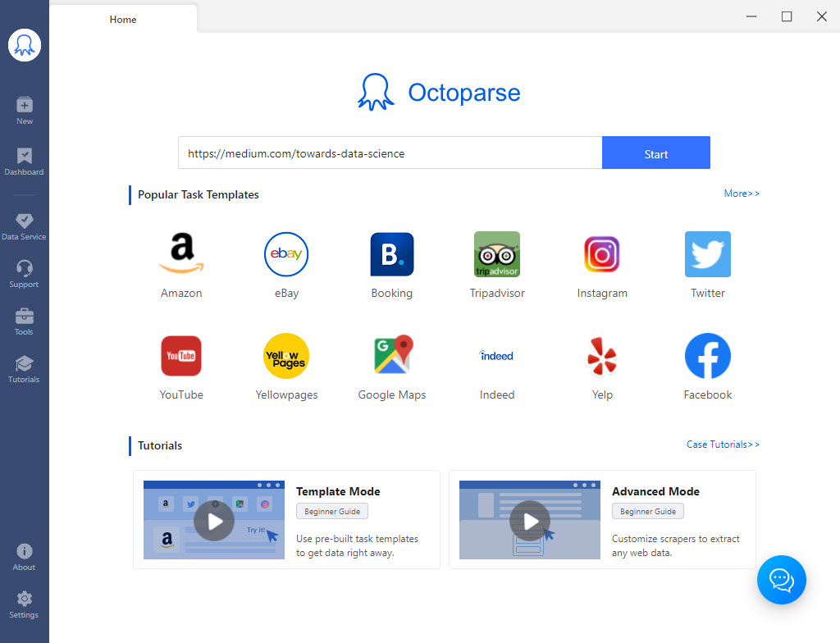This screenshot has height=643, width=840.
Task: Open Settings at the sidebar bottom
Action: tap(24, 601)
